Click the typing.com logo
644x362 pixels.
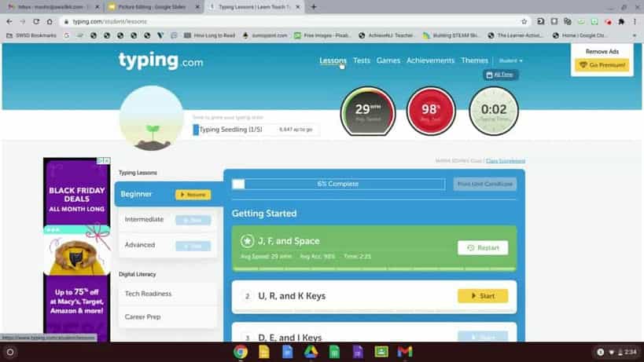click(160, 60)
